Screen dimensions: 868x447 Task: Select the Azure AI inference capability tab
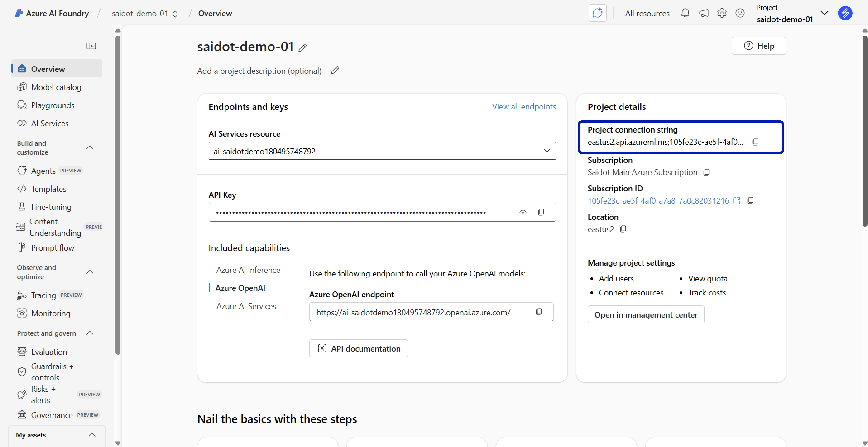point(248,270)
